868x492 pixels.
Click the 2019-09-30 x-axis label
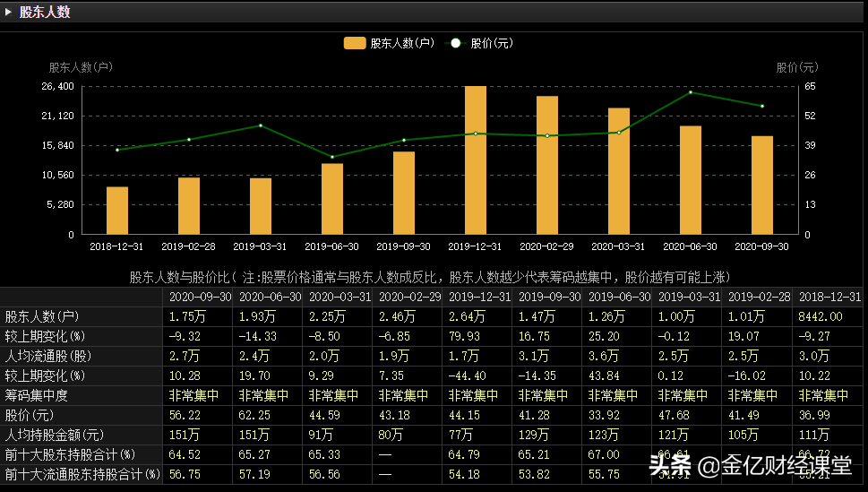pyautogui.click(x=403, y=246)
